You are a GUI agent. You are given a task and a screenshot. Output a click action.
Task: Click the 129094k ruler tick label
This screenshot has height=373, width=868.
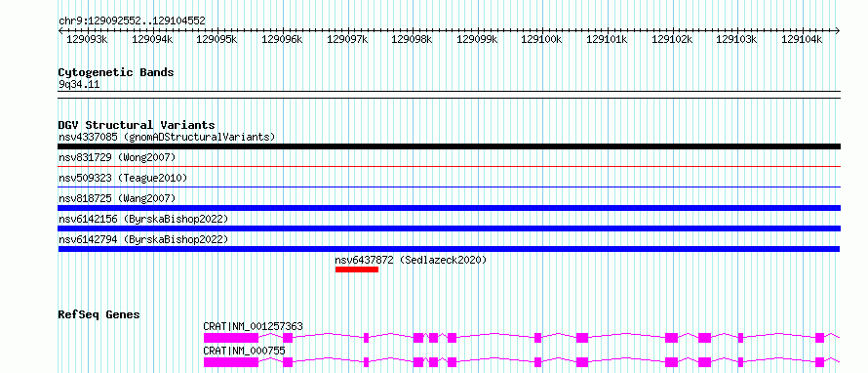152,39
